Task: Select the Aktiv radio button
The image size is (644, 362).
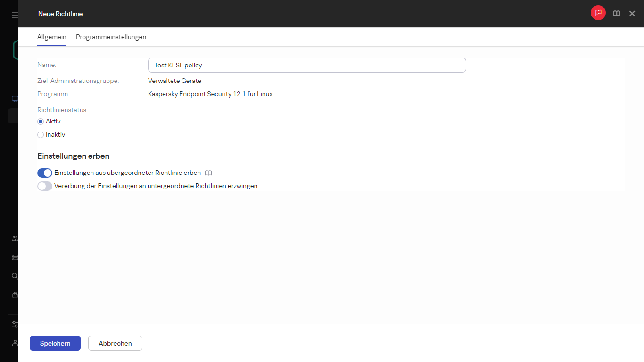Action: point(41,122)
